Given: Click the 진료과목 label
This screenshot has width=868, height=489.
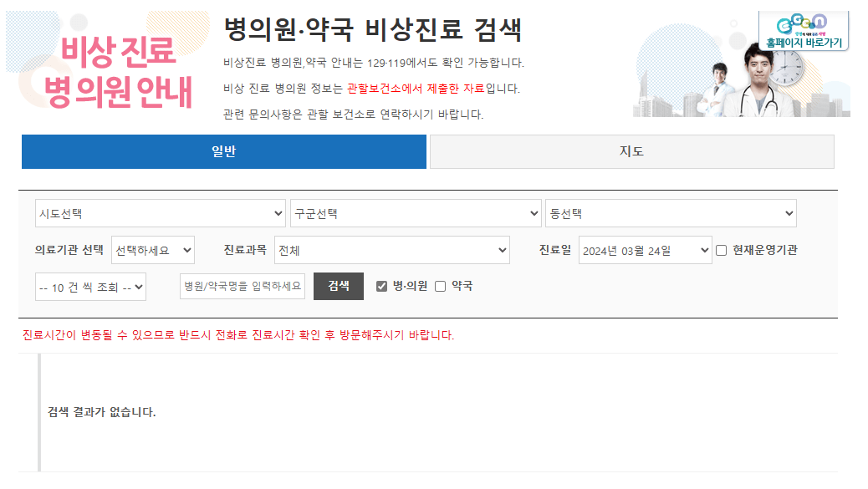Looking at the screenshot, I should [x=245, y=250].
